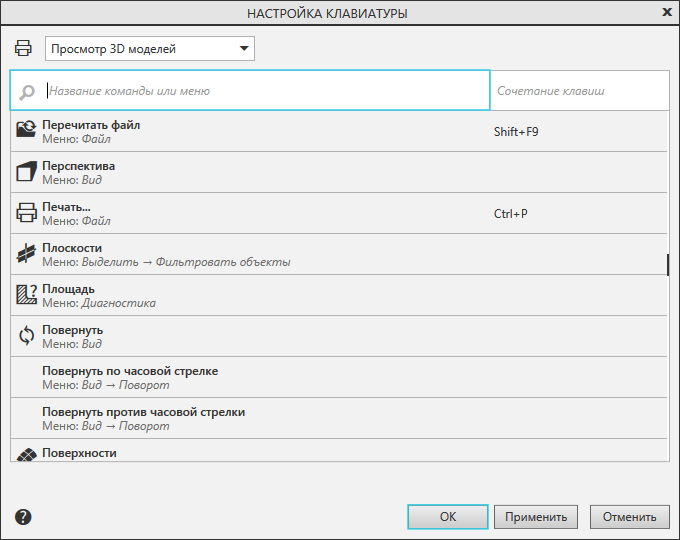Click the Shift+F9 shortcut cell
The width and height of the screenshot is (680, 540).
pyautogui.click(x=516, y=131)
